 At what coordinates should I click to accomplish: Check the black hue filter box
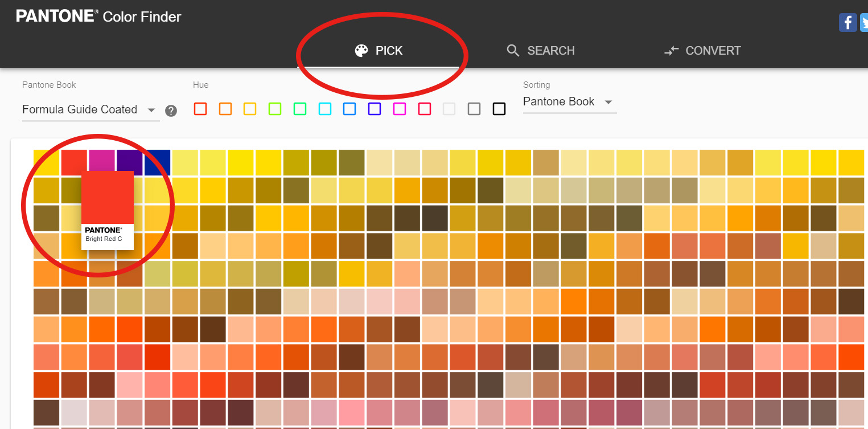click(x=499, y=109)
